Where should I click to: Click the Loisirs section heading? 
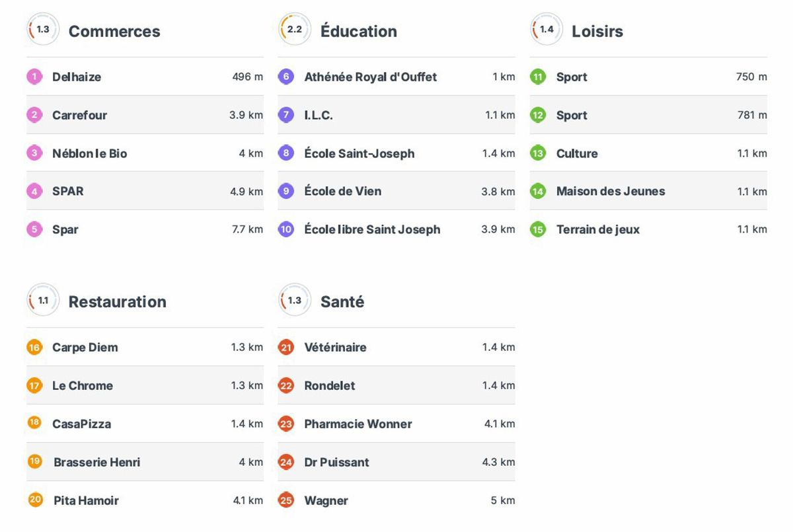[597, 31]
